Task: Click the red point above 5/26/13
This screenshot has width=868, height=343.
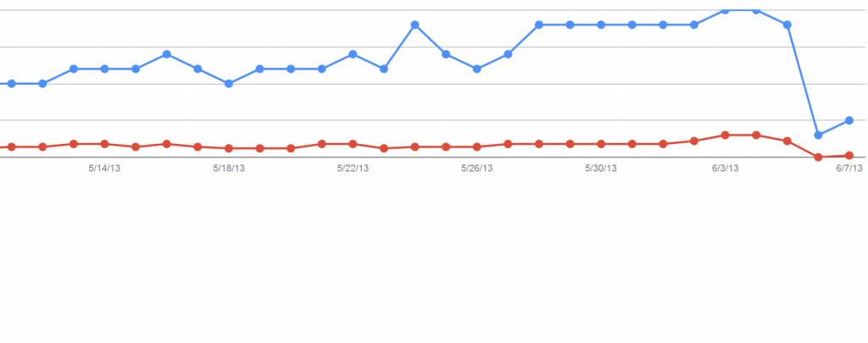Action: pos(476,147)
